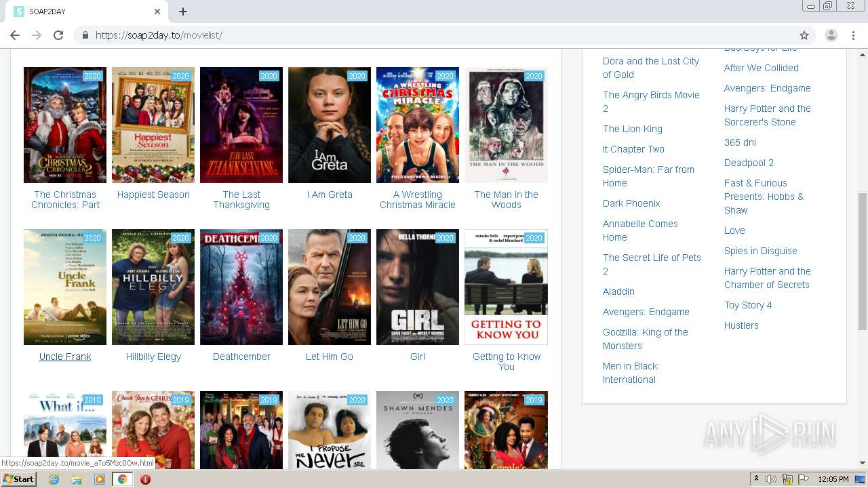
Task: Open Aladdin sidebar link
Action: tap(618, 291)
